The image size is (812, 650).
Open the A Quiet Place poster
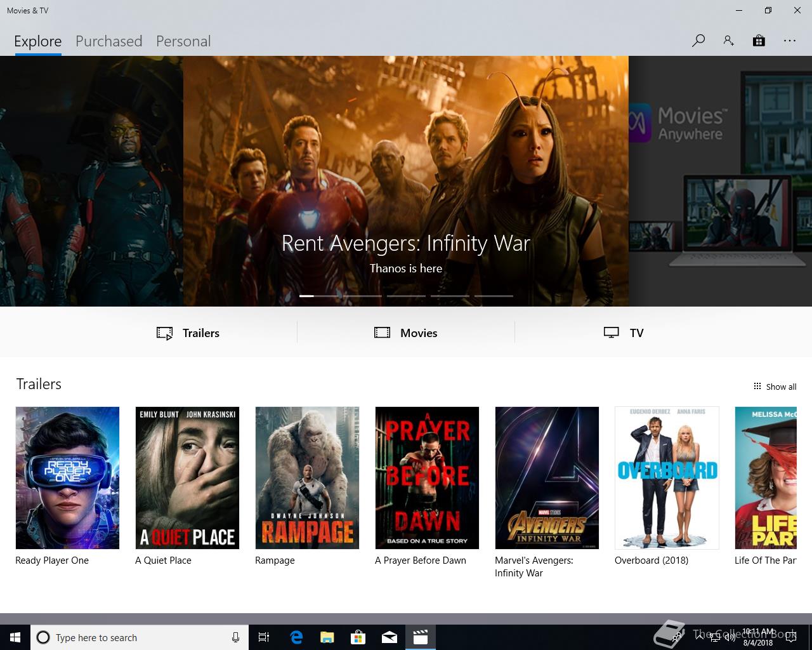187,478
